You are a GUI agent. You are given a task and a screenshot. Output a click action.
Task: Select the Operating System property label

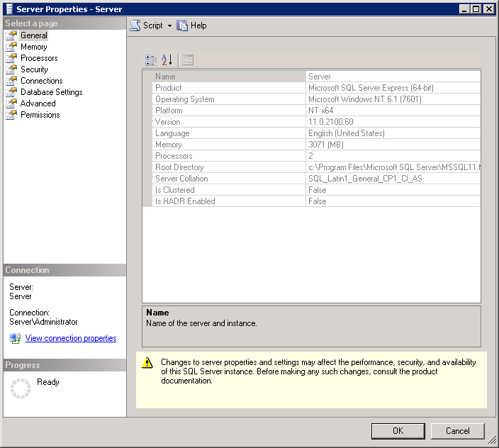(x=184, y=99)
